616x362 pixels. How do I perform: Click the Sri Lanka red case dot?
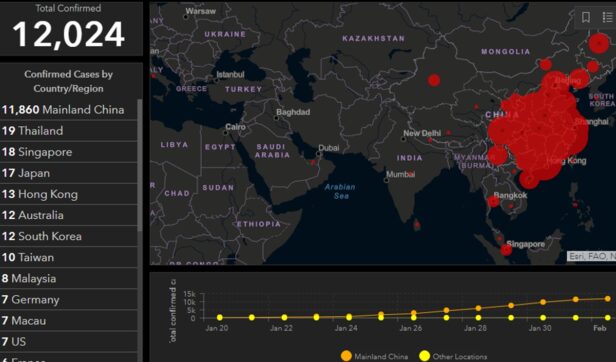coord(417,225)
